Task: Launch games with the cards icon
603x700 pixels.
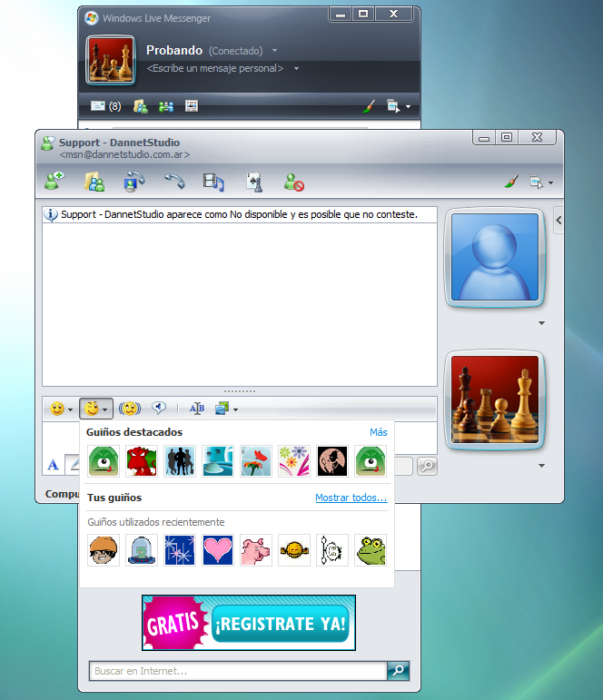Action: pos(254,182)
